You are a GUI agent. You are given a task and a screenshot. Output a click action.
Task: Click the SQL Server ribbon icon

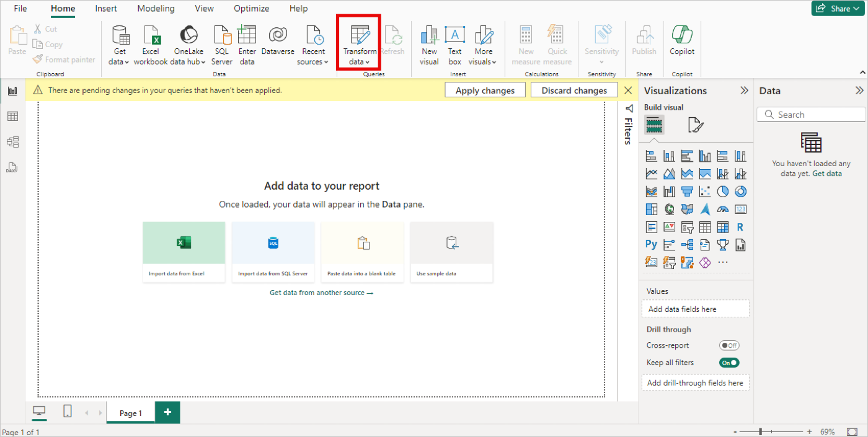point(222,45)
